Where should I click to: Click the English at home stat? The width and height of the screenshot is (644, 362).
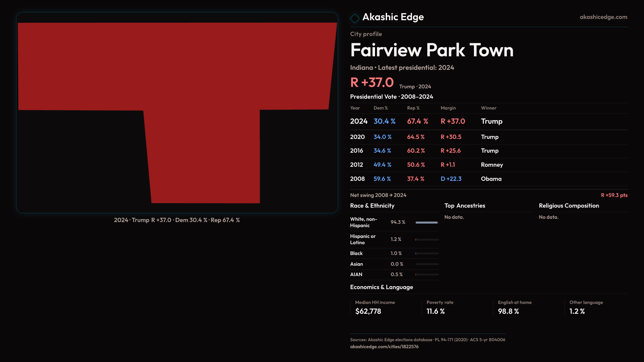[515, 307]
